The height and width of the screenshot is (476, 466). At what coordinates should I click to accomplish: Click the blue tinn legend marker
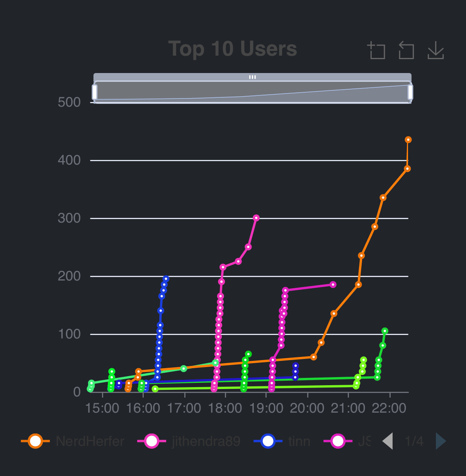point(268,441)
